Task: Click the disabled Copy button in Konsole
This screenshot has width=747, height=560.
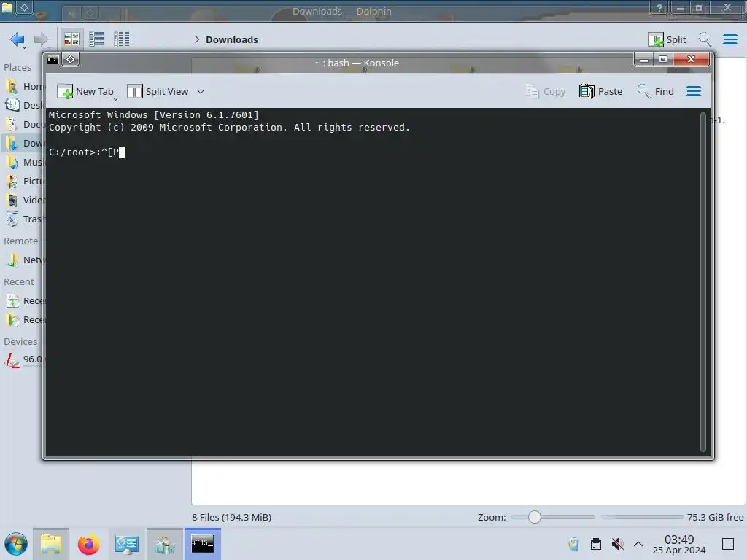Action: (545, 91)
